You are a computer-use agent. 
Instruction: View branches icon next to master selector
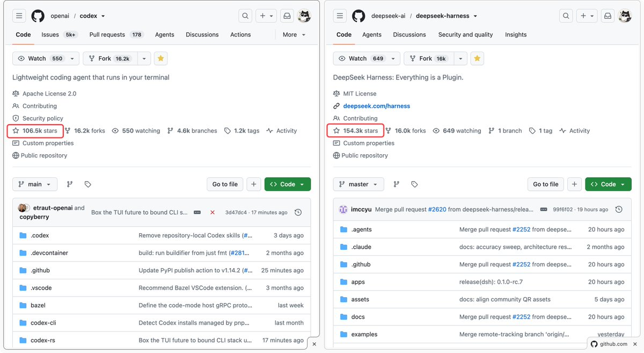pyautogui.click(x=396, y=184)
